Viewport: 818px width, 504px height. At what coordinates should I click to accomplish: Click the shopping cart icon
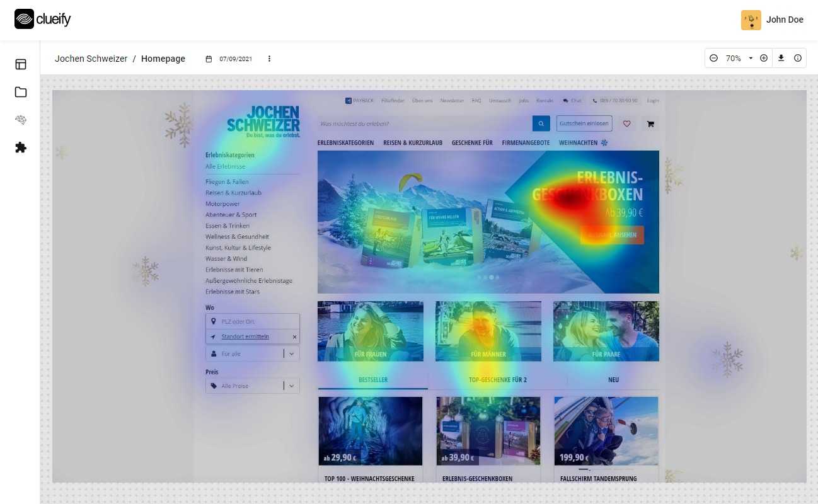pyautogui.click(x=650, y=123)
